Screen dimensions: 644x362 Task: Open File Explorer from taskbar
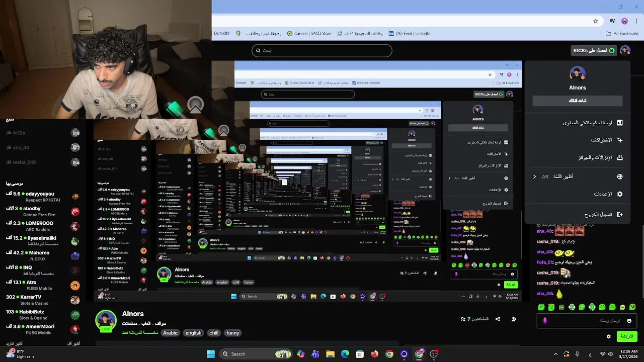330,354
